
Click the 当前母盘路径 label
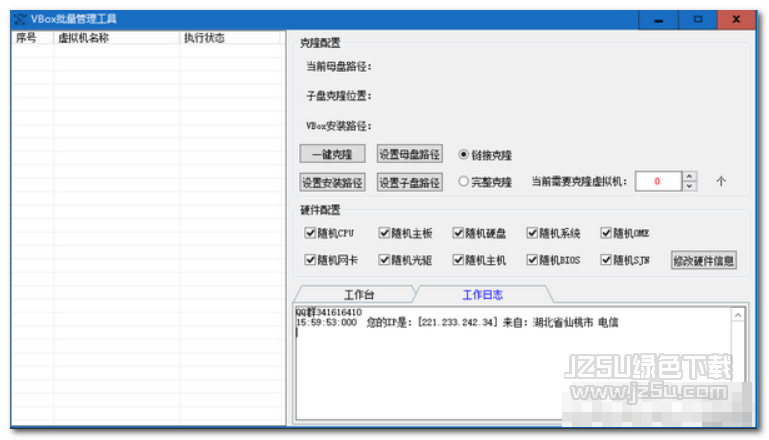(339, 66)
